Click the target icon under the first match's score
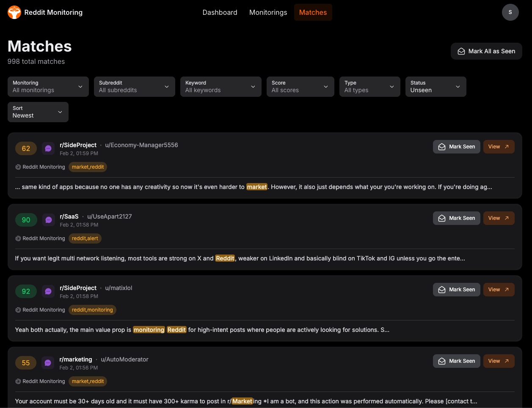The height and width of the screenshot is (408, 532). (x=17, y=167)
